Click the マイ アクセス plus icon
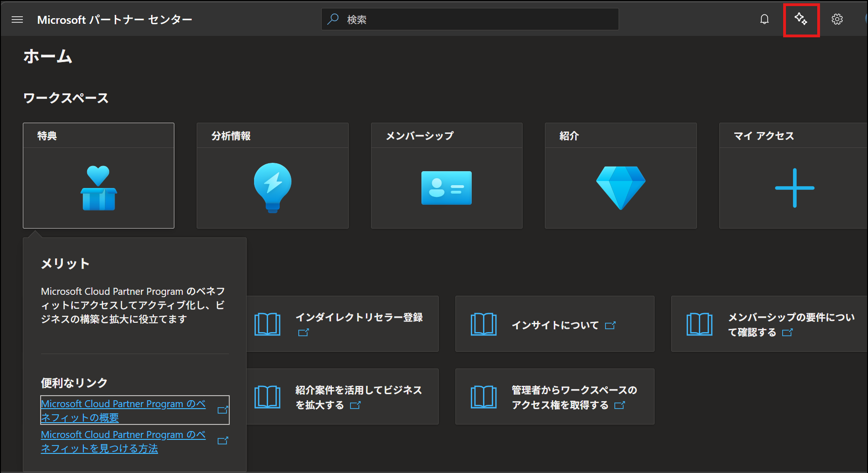868x473 pixels. coord(794,188)
